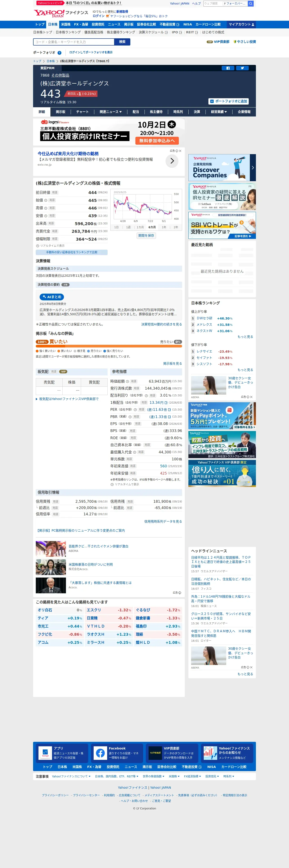Click the 期間を保存 button
This screenshot has width=289, height=868.
click(146, 235)
